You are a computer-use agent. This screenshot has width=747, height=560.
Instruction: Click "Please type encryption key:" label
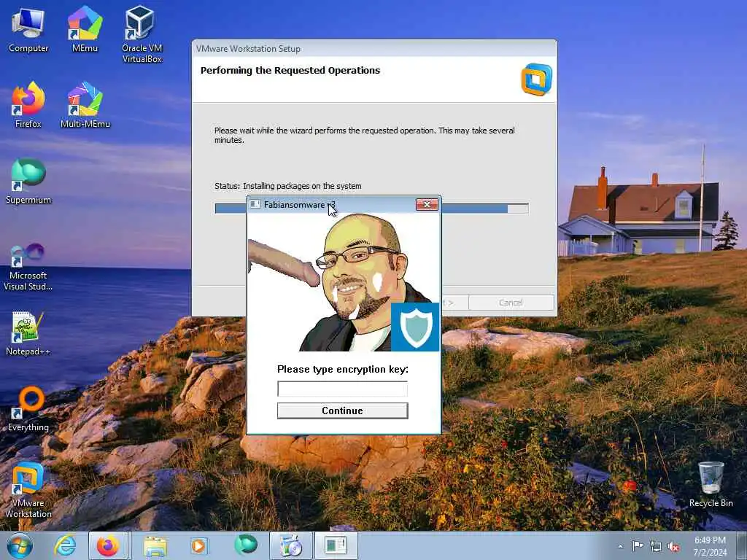[343, 369]
